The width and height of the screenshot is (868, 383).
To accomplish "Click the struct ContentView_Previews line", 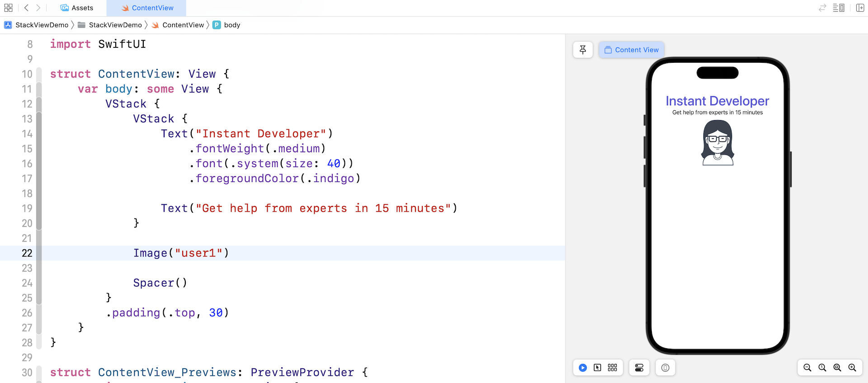I will (209, 372).
